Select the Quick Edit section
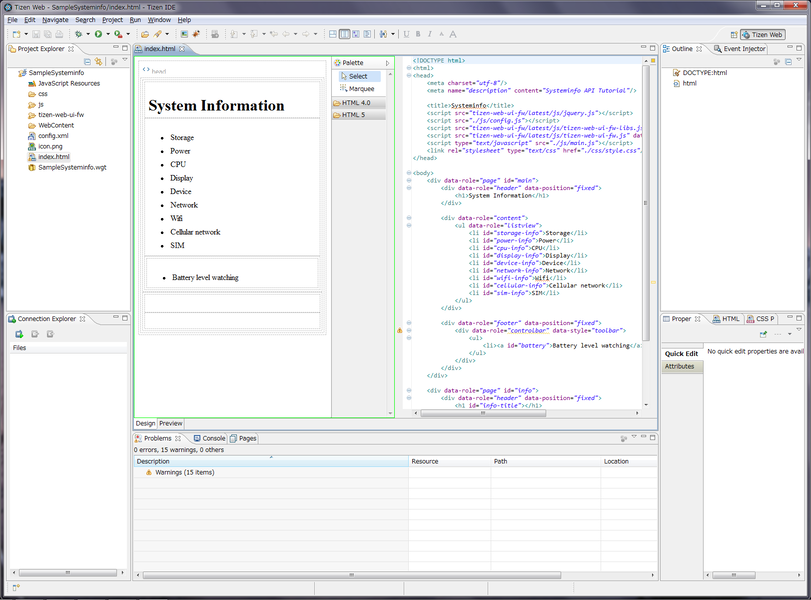The height and width of the screenshot is (600, 811). pyautogui.click(x=682, y=354)
